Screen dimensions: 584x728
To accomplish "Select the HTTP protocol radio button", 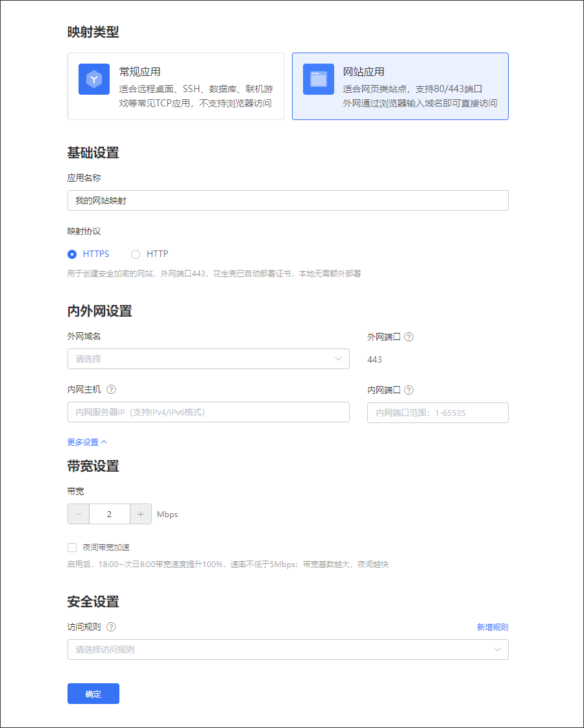I will 136,254.
